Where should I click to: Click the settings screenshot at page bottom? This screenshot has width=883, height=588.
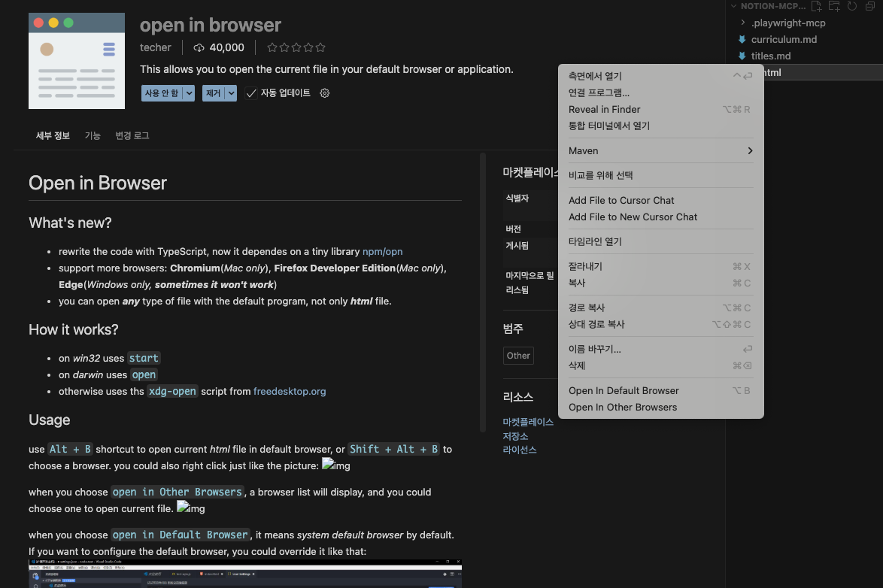click(x=245, y=574)
